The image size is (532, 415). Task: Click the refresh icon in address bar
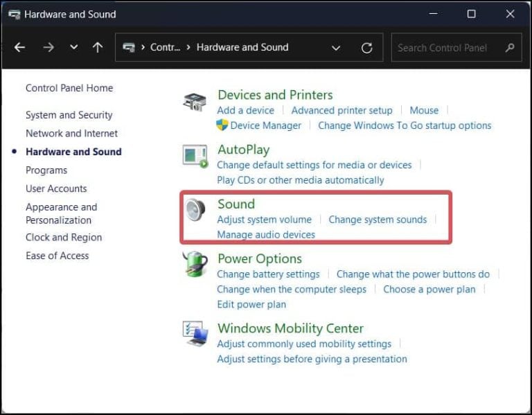366,48
